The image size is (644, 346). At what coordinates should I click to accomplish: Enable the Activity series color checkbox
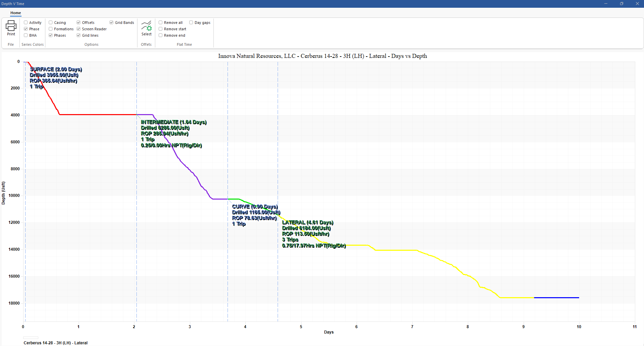(26, 23)
